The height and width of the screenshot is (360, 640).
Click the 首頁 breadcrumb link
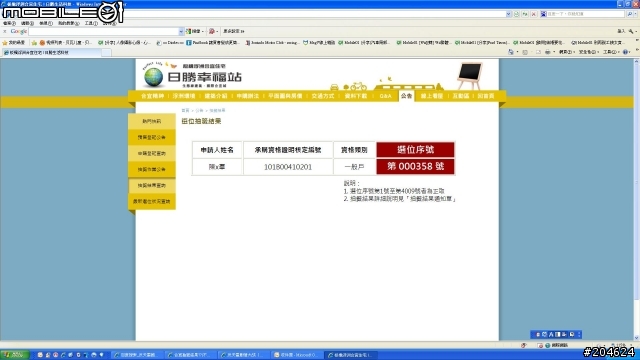click(185, 111)
